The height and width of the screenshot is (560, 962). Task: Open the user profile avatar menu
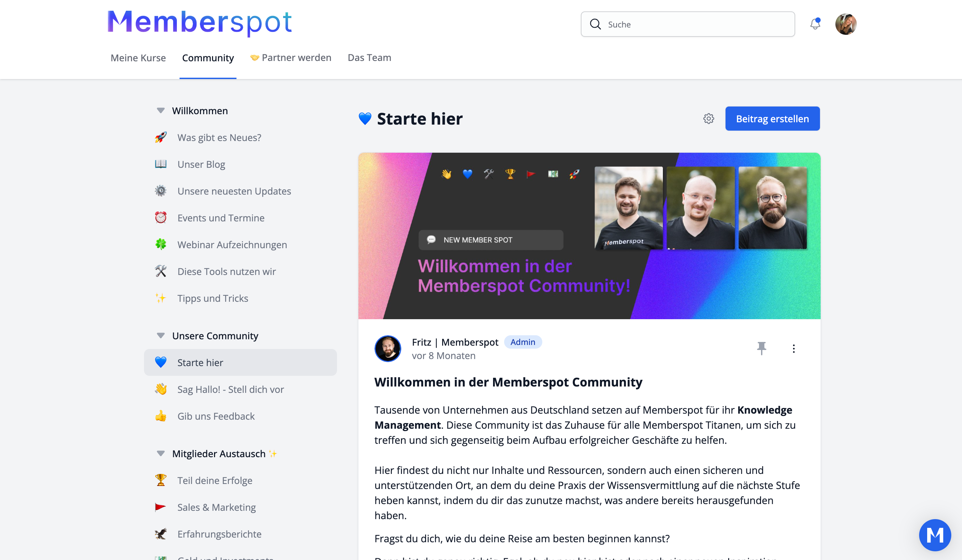click(845, 24)
